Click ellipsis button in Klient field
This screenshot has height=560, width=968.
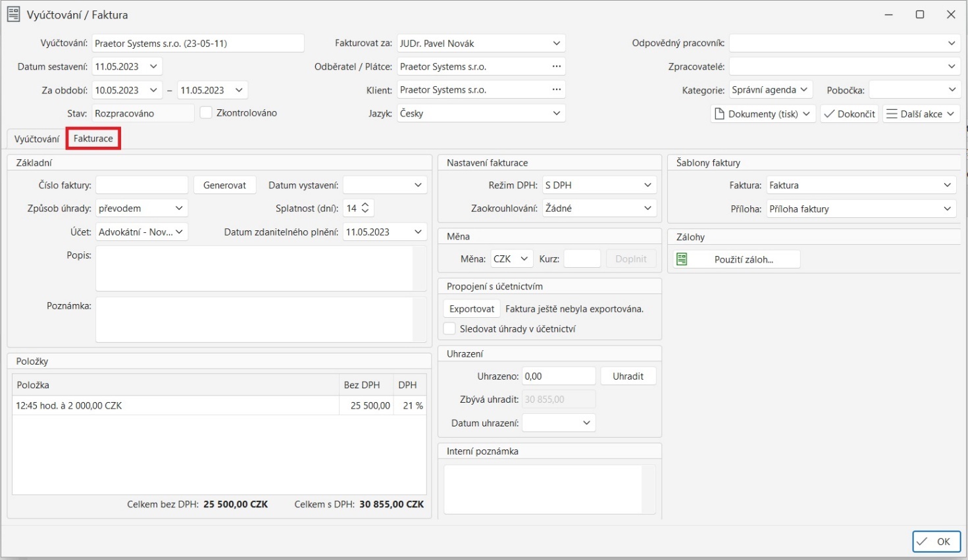557,89
